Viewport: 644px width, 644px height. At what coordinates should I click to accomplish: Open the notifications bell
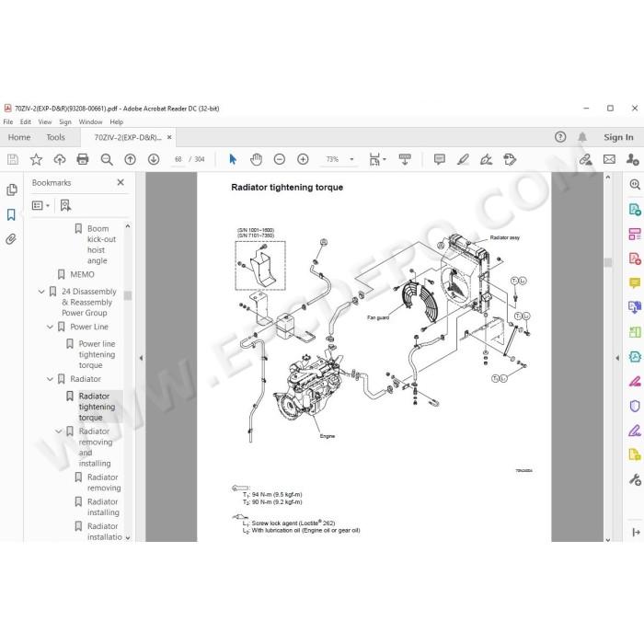(x=582, y=137)
